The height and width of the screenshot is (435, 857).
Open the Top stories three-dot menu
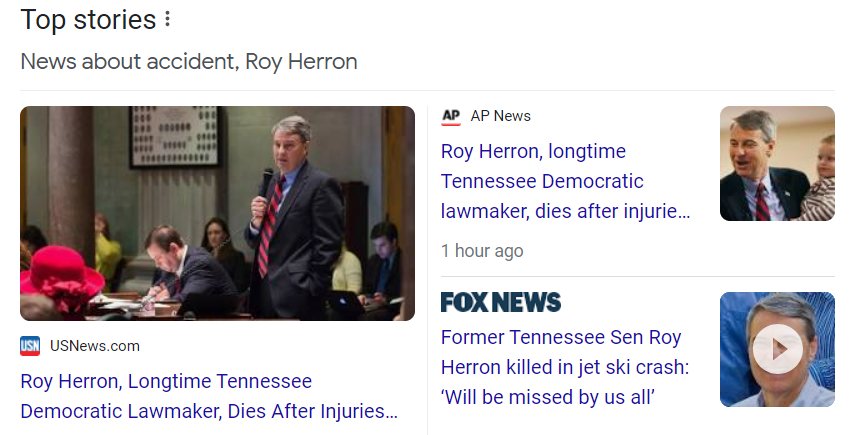point(167,20)
